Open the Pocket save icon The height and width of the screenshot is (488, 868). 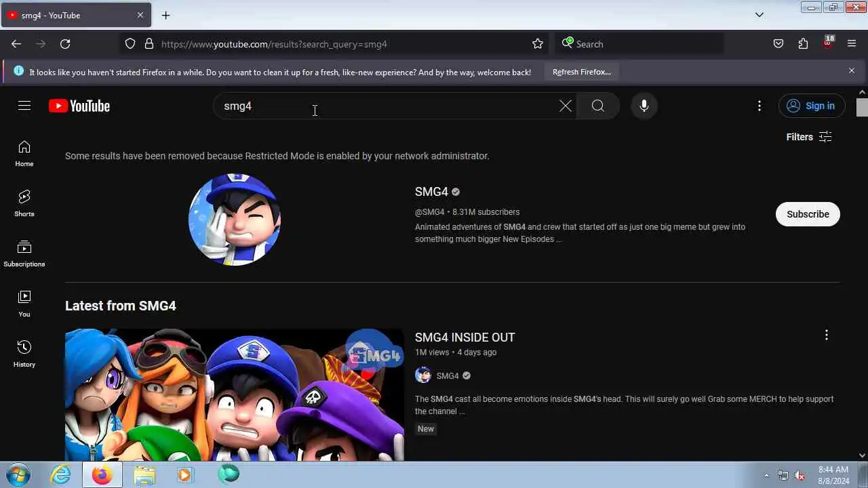(778, 44)
